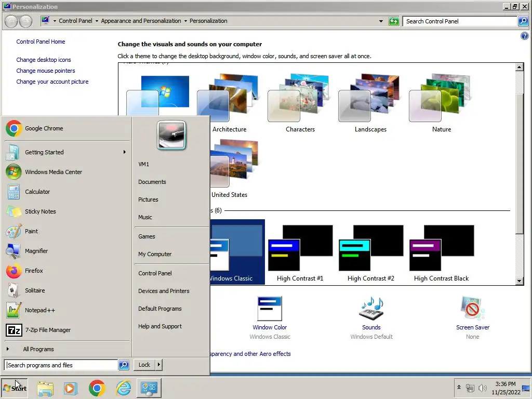The width and height of the screenshot is (532, 399).
Task: Open My Computer from Start menu
Action: (x=171, y=254)
